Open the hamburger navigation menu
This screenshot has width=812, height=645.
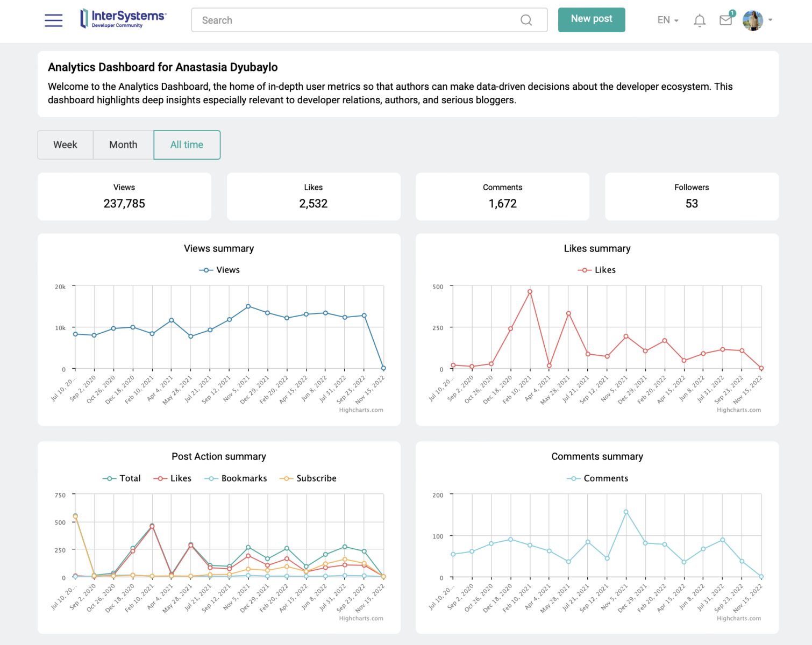53,20
